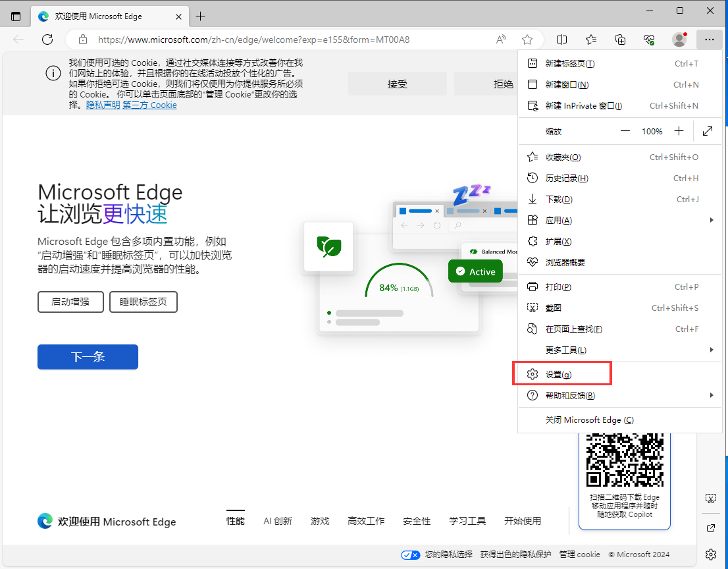Click sidebar screenshot icon at bottom right
This screenshot has width=728, height=569.
[711, 499]
